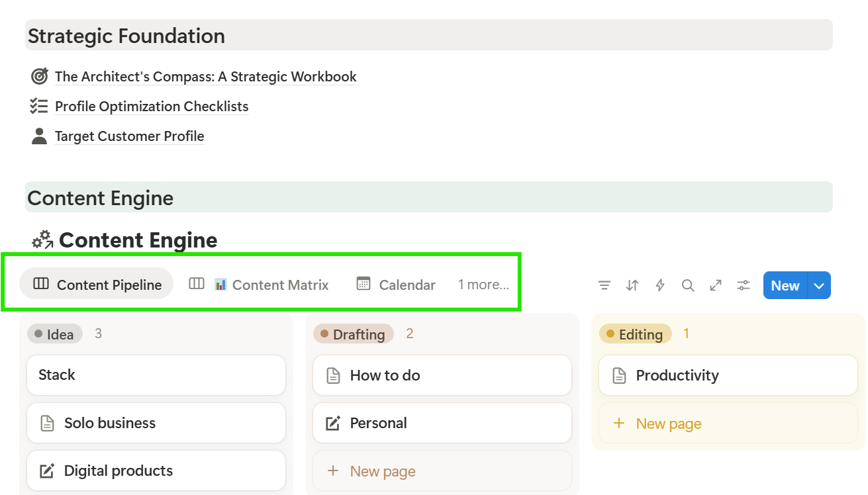Open database full page with expand icon
This screenshot has width=868, height=495.
tap(716, 285)
